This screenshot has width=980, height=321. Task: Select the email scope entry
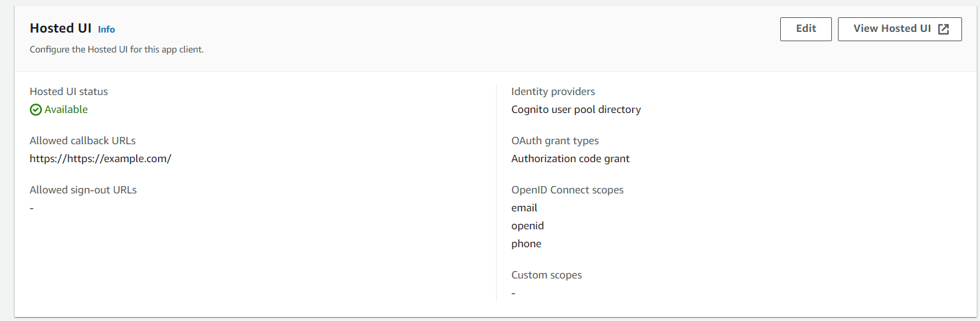coord(524,208)
